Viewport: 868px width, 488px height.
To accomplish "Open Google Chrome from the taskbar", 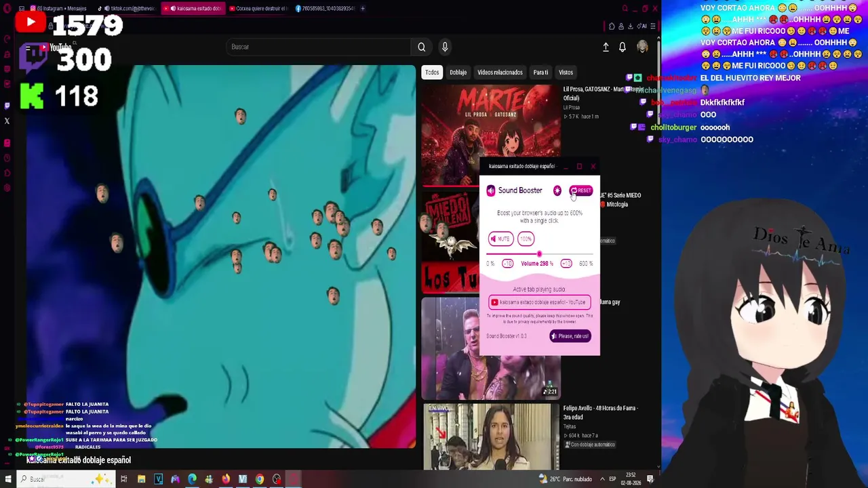I will click(x=260, y=479).
